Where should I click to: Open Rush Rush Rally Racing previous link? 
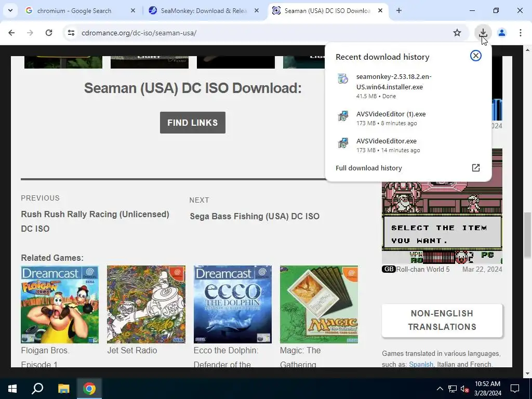click(95, 221)
